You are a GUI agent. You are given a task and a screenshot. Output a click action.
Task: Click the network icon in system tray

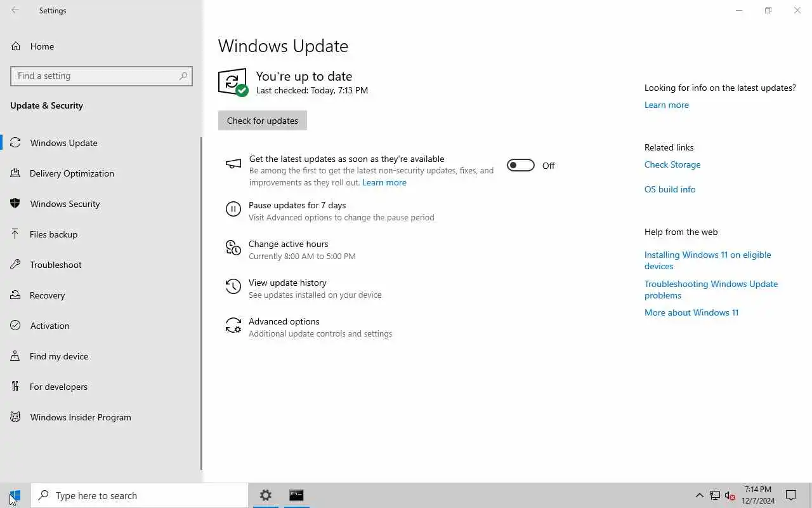[715, 495]
